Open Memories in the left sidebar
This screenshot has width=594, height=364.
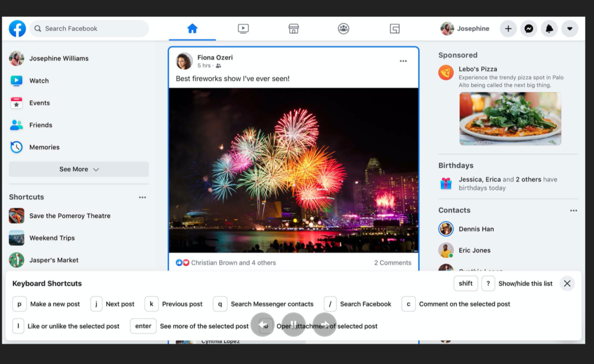(44, 147)
